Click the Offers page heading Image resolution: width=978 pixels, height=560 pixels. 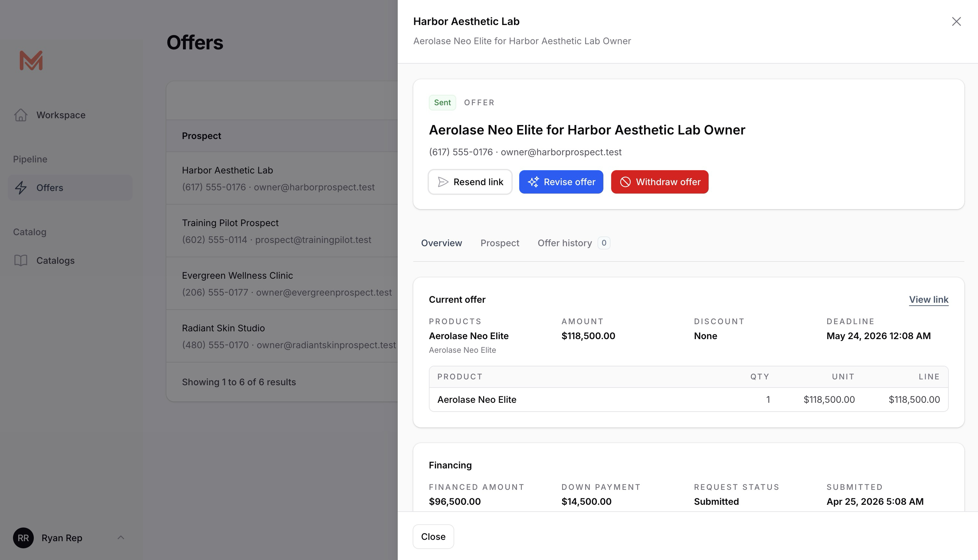(195, 42)
